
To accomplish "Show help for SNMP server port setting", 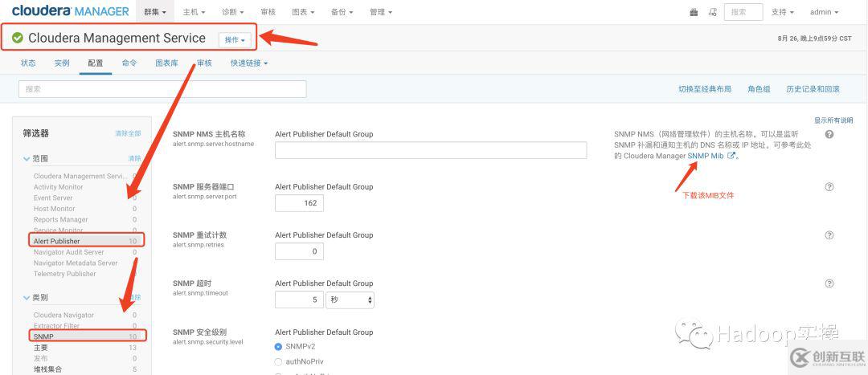I will point(829,187).
